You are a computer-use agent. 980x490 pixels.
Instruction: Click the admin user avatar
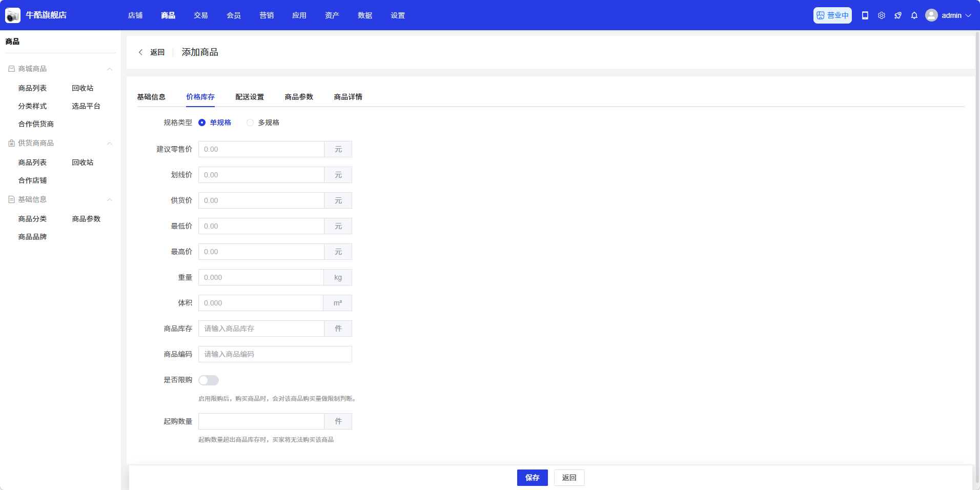coord(931,15)
